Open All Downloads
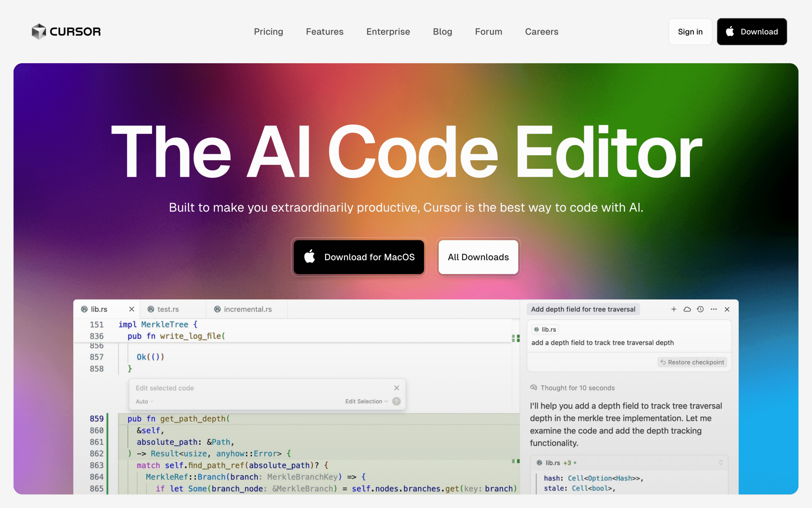Screen dimensions: 812x508 478,257
